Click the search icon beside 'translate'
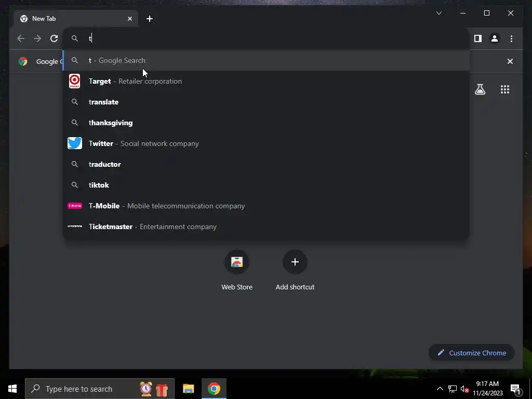 coord(75,102)
